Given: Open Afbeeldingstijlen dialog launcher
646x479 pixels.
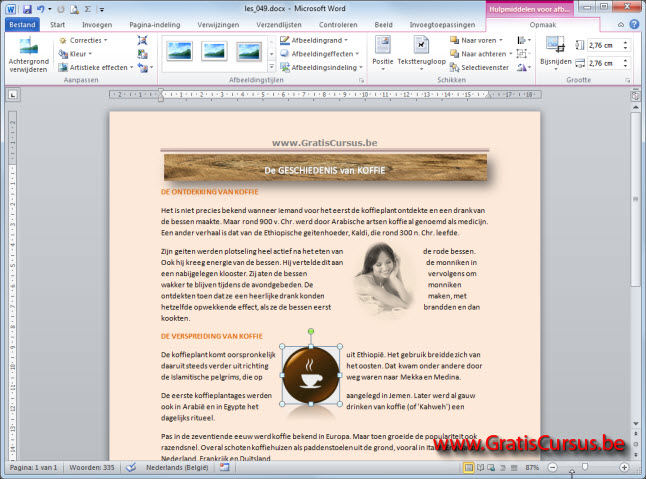Looking at the screenshot, I should click(x=362, y=80).
